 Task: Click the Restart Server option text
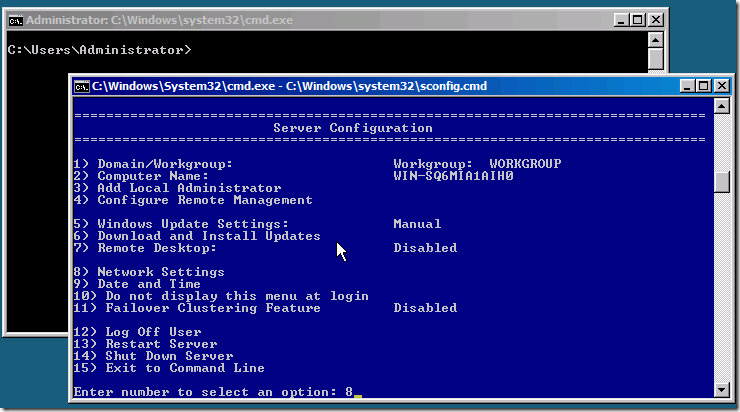coord(150,344)
